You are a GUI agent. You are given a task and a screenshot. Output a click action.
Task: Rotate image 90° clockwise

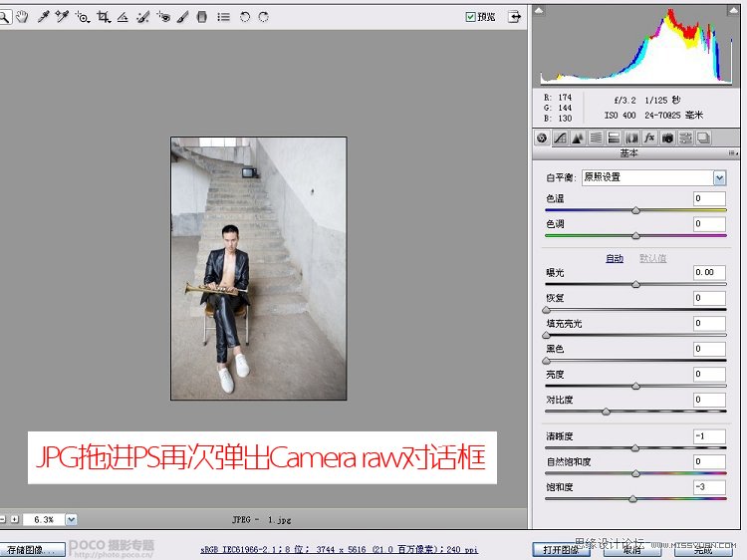coord(264,17)
